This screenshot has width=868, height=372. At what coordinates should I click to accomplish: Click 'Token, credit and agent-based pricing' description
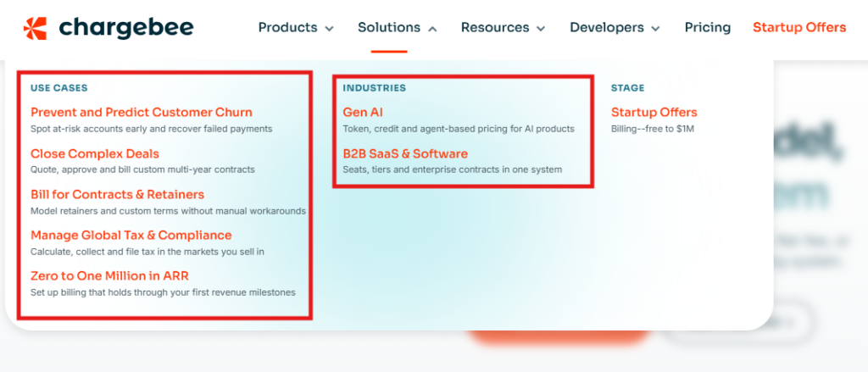459,129
